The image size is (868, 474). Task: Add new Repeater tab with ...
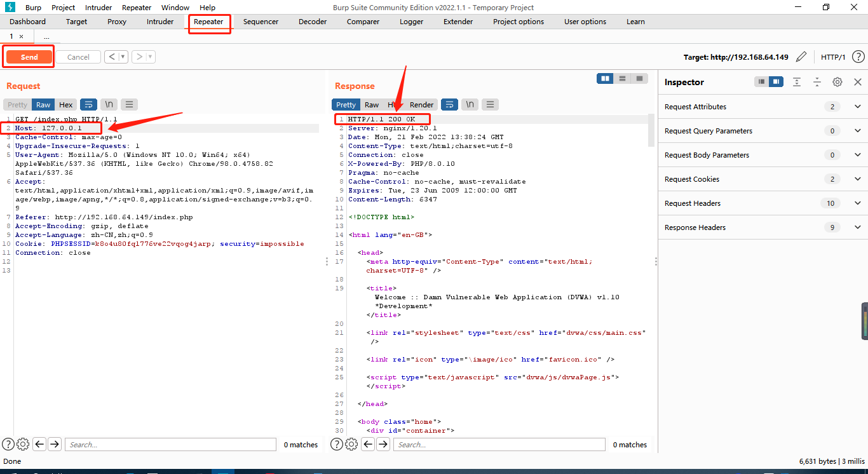[46, 37]
